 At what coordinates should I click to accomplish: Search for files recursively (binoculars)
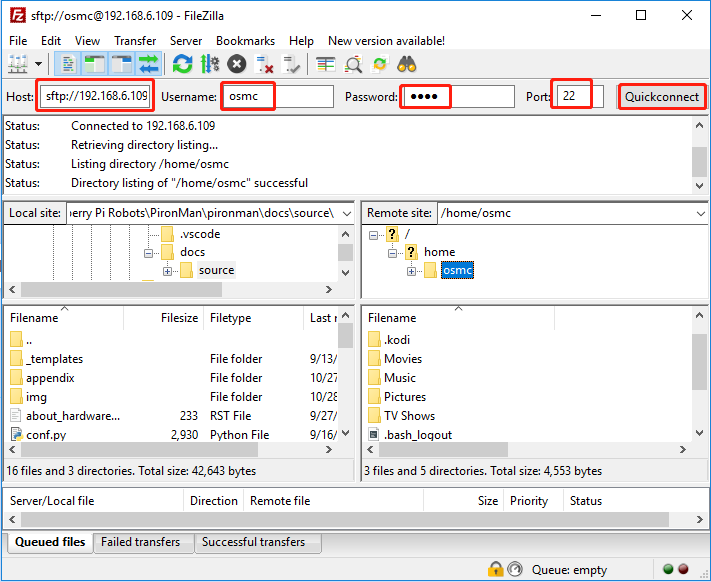[x=407, y=64]
